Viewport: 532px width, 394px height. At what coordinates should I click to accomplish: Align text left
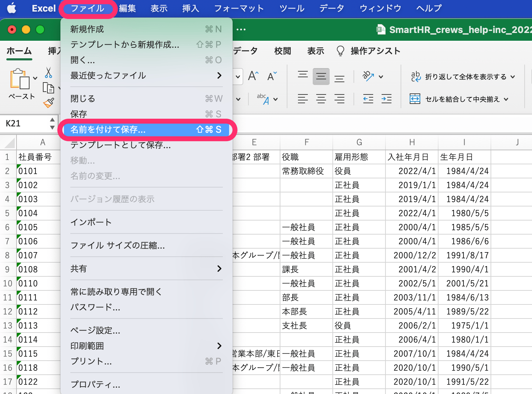click(x=303, y=99)
